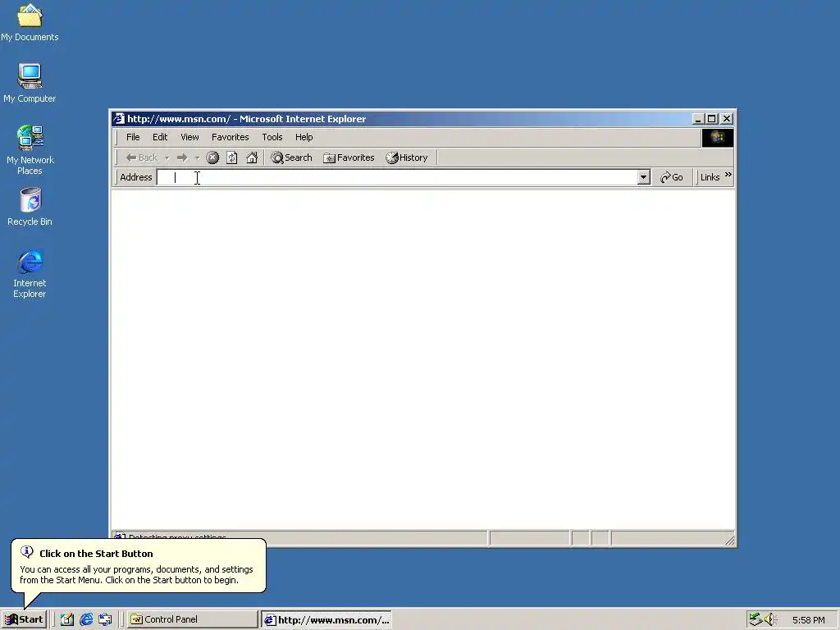Launch Internet Explorer from Quick Launch
The image size is (840, 630).
[x=86, y=619]
